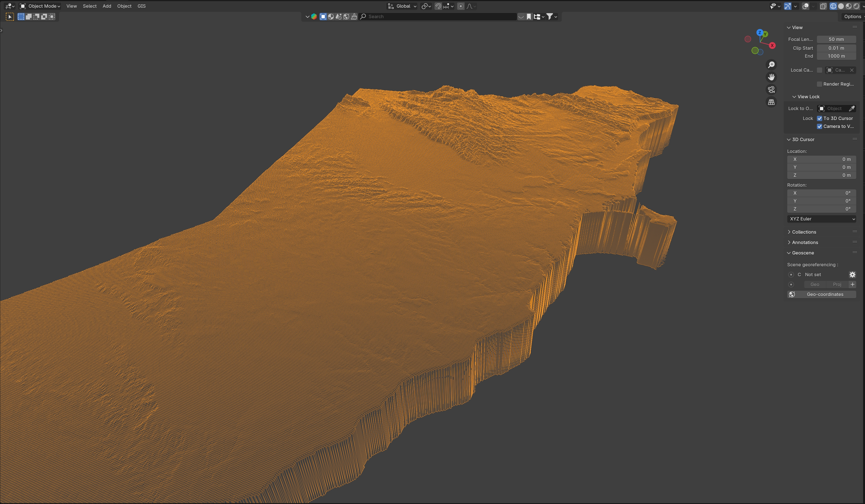
Task: Toggle camera view with camera icon
Action: [x=771, y=89]
